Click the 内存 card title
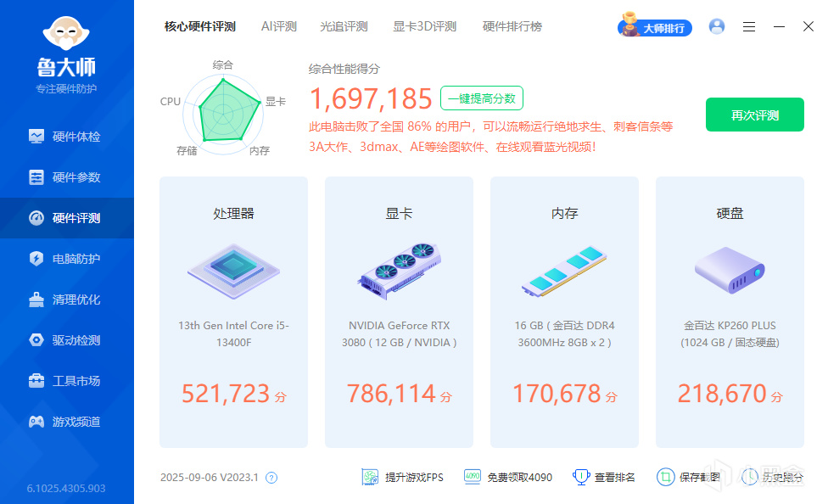 pyautogui.click(x=564, y=214)
